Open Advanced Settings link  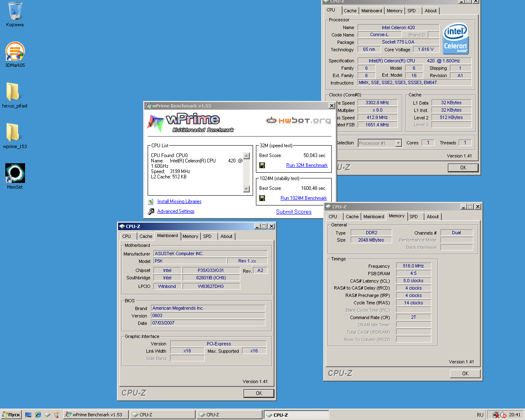176,211
